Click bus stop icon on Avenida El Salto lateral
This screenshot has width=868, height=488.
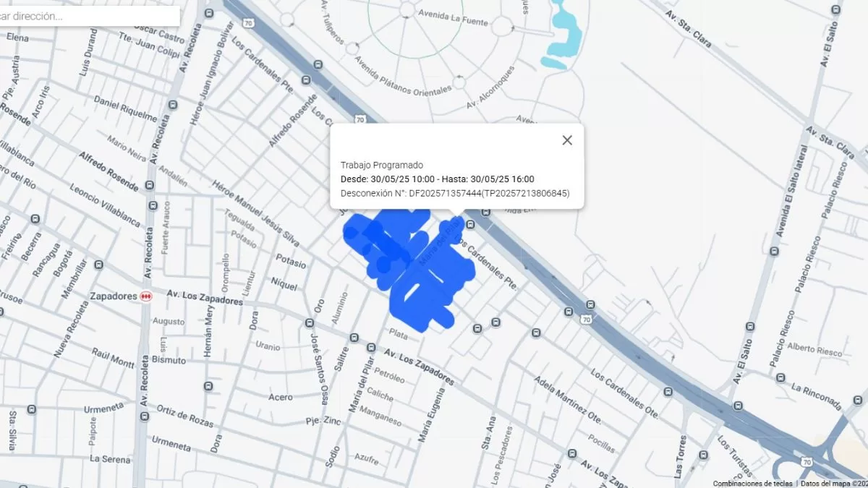(x=774, y=252)
